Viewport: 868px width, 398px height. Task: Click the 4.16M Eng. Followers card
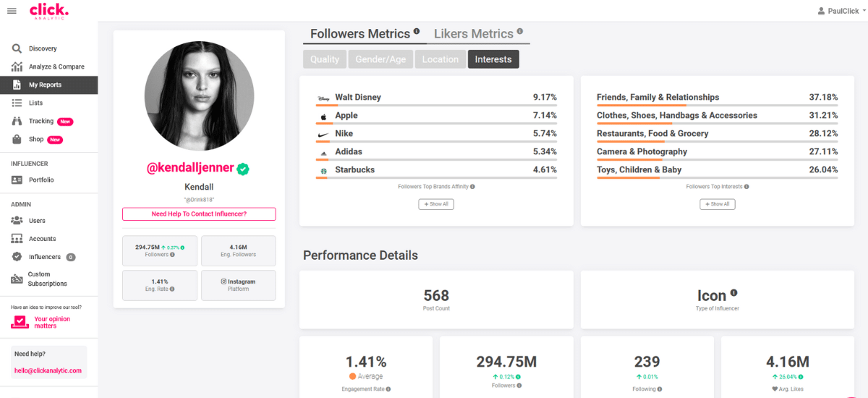(x=238, y=250)
